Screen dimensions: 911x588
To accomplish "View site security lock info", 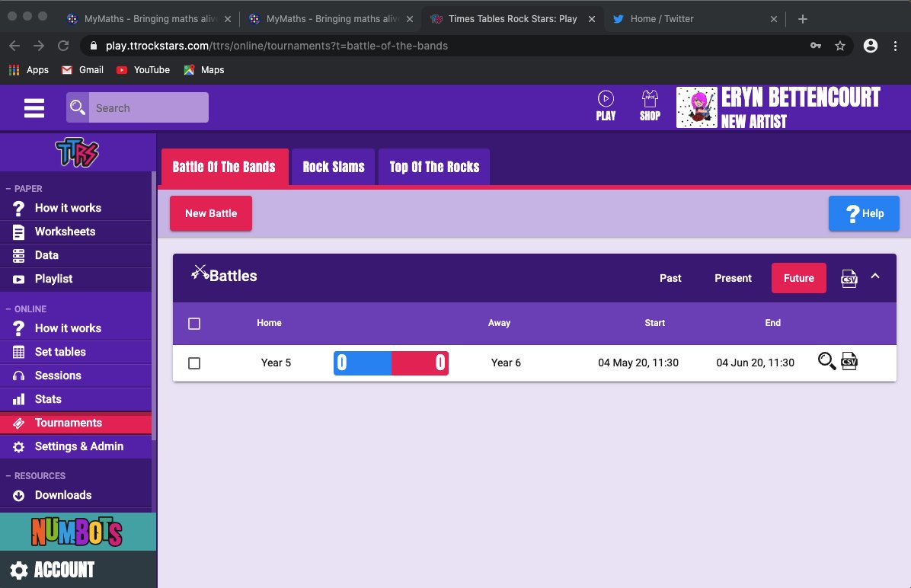I will [94, 46].
